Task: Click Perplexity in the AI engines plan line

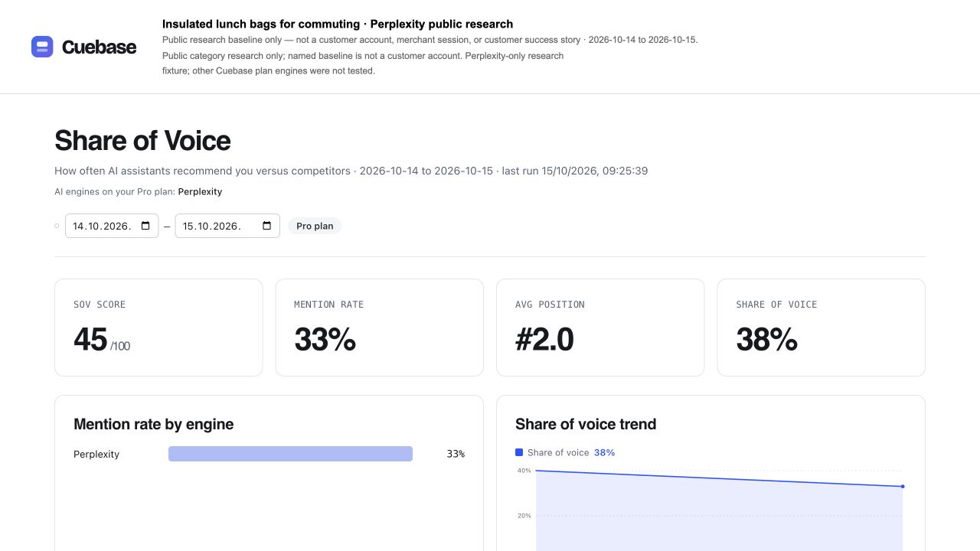Action: pos(200,191)
